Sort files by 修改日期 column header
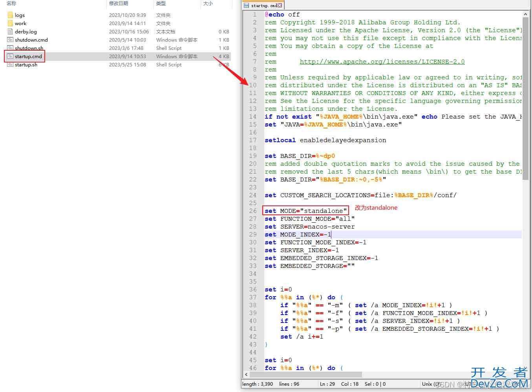Image resolution: width=532 pixels, height=392 pixels. (119, 3)
